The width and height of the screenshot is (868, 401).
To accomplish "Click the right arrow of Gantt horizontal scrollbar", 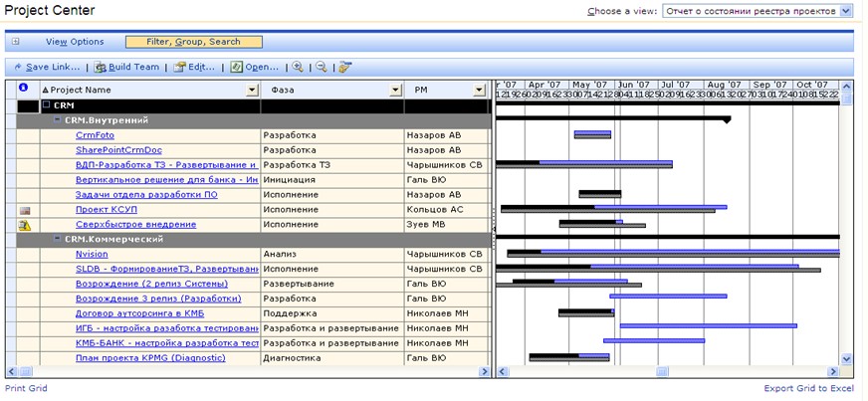I will (834, 372).
